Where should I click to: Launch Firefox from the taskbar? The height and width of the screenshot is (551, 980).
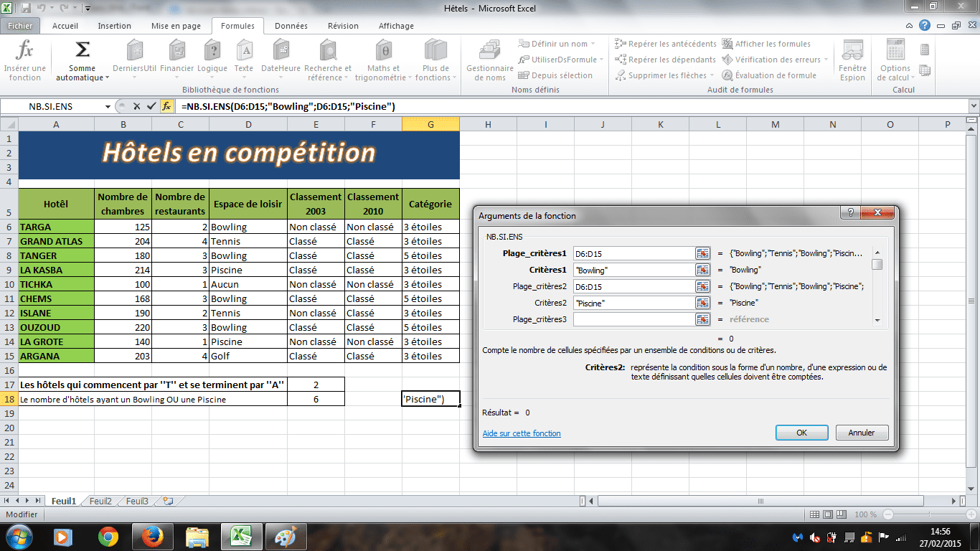pos(153,536)
